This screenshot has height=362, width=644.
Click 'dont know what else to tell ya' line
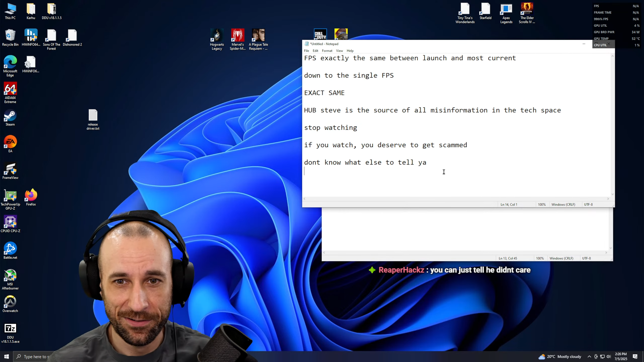(365, 162)
